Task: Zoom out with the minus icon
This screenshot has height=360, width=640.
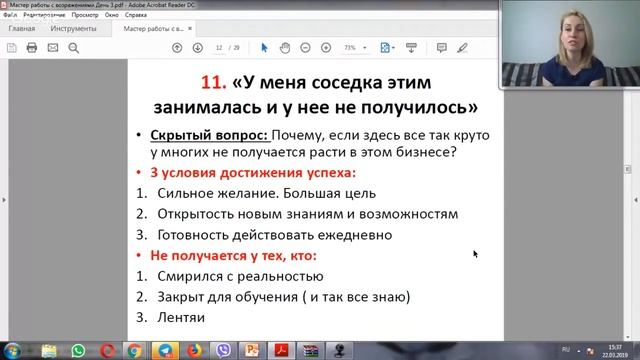Action: pyautogui.click(x=305, y=48)
